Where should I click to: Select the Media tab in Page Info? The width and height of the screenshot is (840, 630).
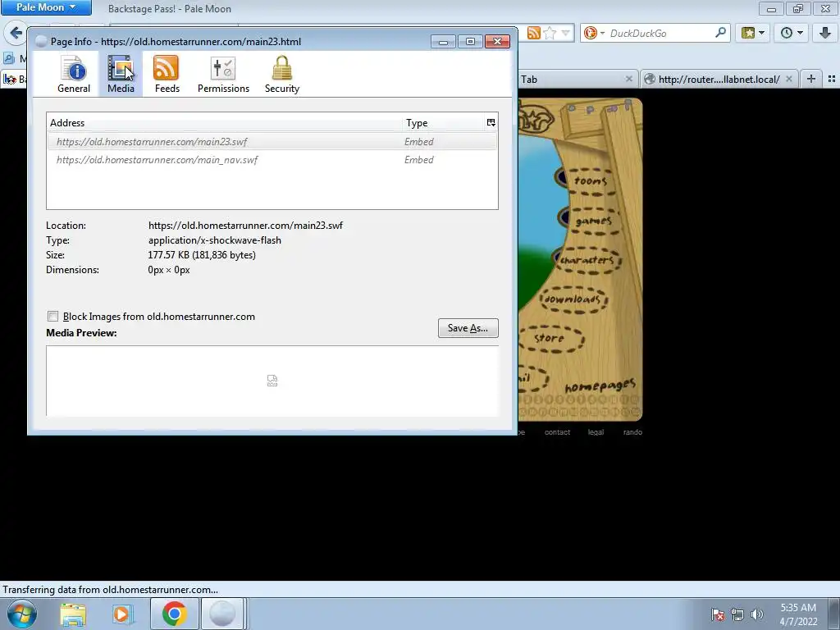(121, 75)
